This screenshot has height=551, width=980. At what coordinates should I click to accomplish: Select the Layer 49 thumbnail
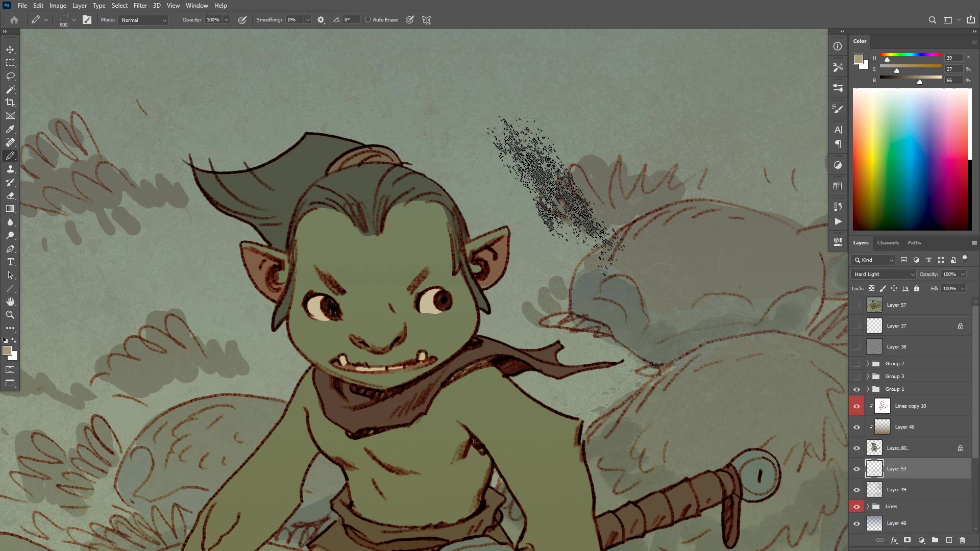click(874, 490)
